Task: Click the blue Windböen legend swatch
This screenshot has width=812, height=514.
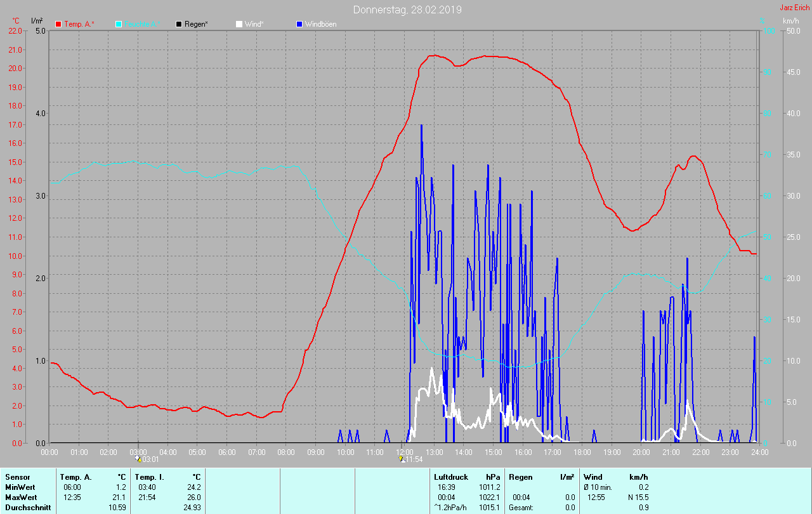Action: coord(299,24)
